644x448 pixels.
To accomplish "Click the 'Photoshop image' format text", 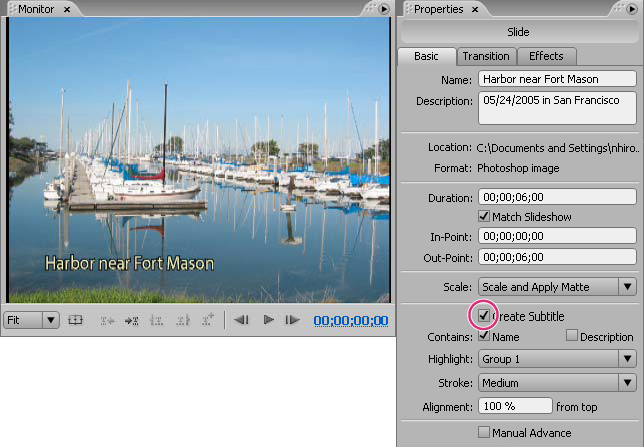I will pyautogui.click(x=518, y=168).
